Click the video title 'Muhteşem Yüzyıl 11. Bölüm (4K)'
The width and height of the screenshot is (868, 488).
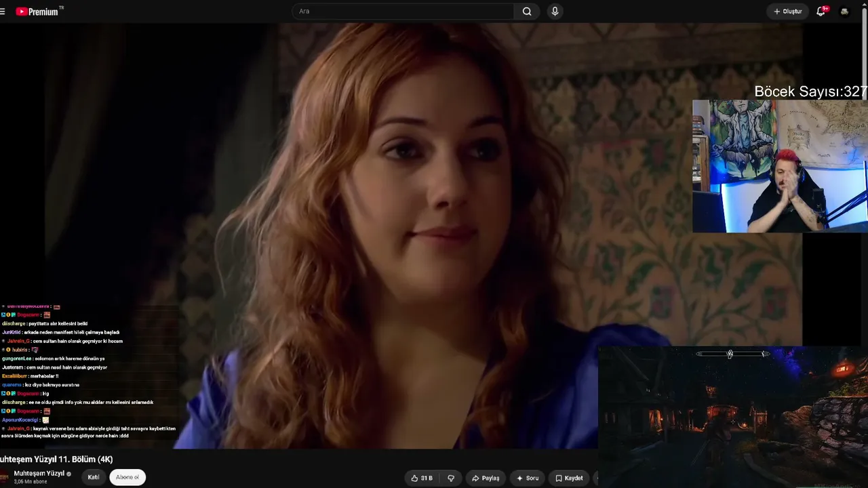tap(57, 460)
